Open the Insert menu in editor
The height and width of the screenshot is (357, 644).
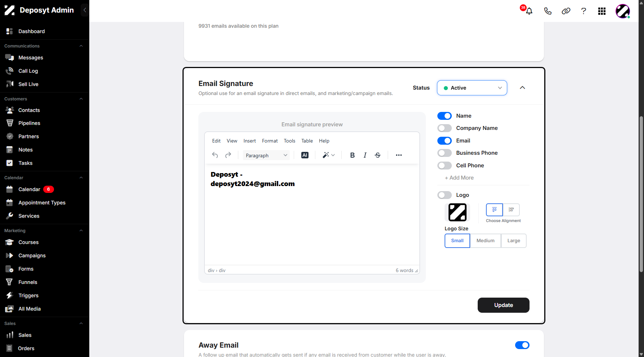tap(249, 141)
